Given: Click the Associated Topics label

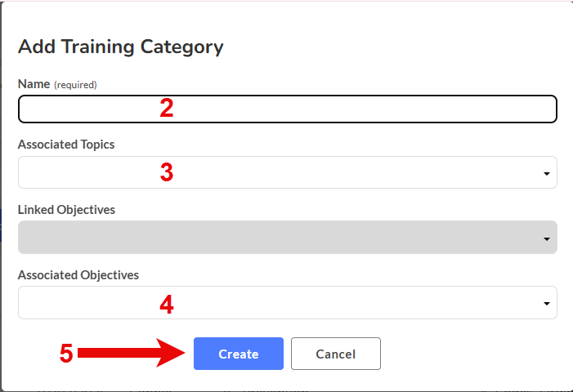Looking at the screenshot, I should pos(66,145).
